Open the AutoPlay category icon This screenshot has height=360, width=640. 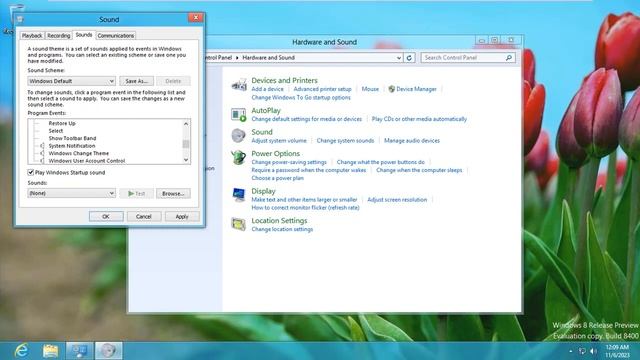pyautogui.click(x=239, y=115)
